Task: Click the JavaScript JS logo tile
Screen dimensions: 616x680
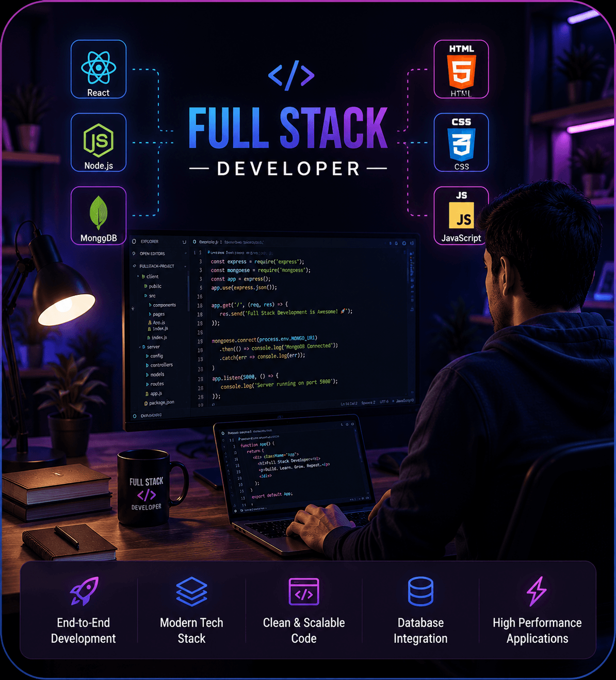Action: 461,216
